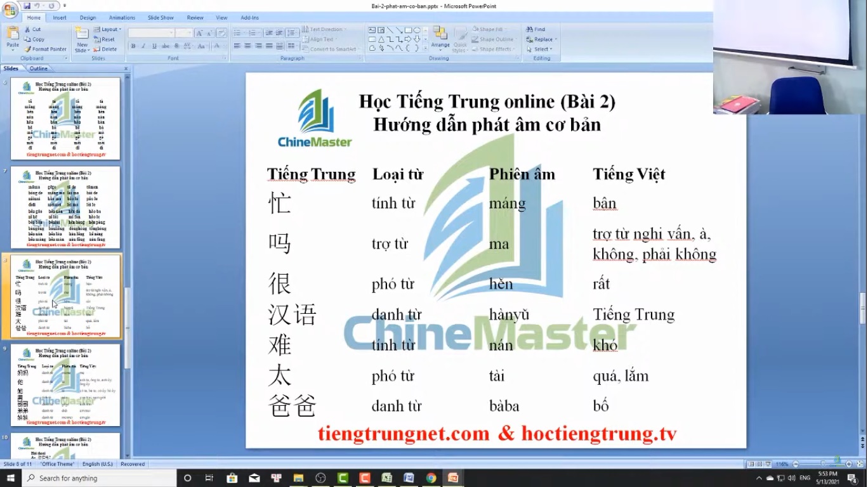Increase the list indent level

(x=279, y=32)
